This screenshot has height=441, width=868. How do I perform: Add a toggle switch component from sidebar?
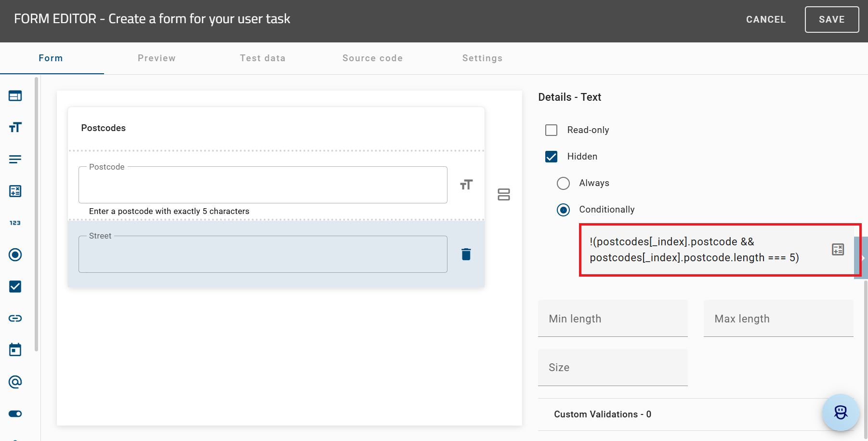coord(15,414)
